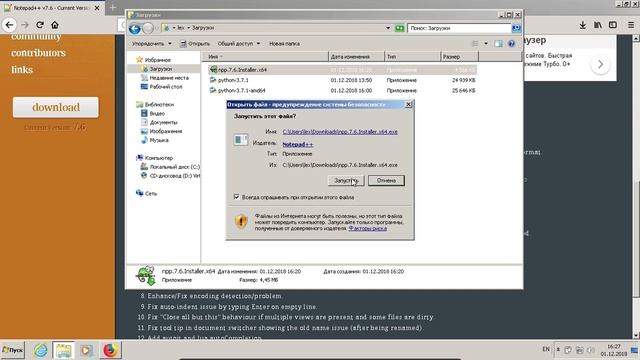
Task: Click the EN language indicator
Action: (x=546, y=349)
